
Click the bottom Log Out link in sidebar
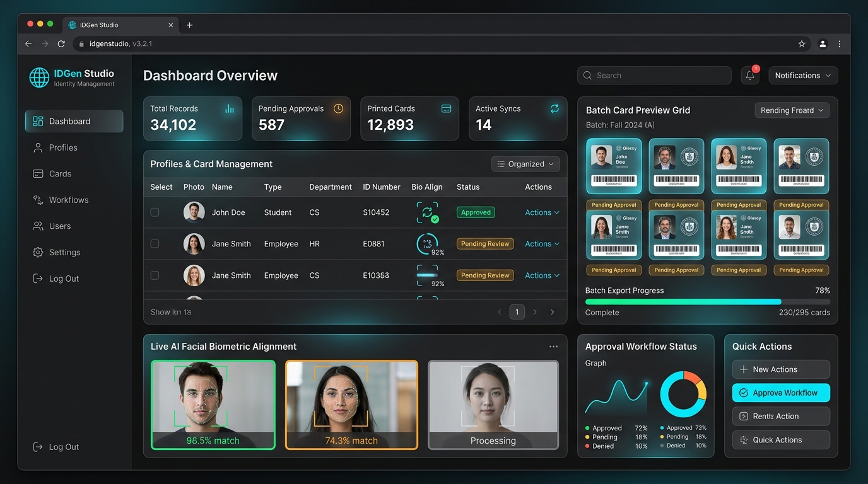[x=56, y=447]
